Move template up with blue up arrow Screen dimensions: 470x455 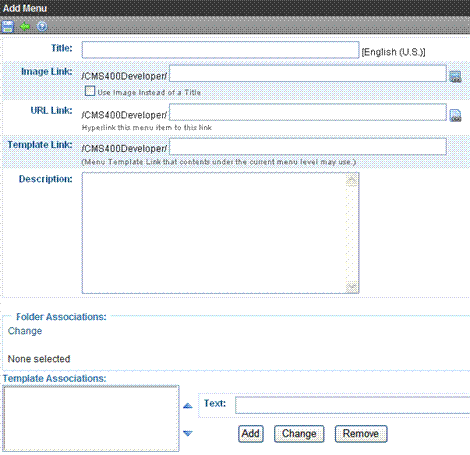[188, 406]
